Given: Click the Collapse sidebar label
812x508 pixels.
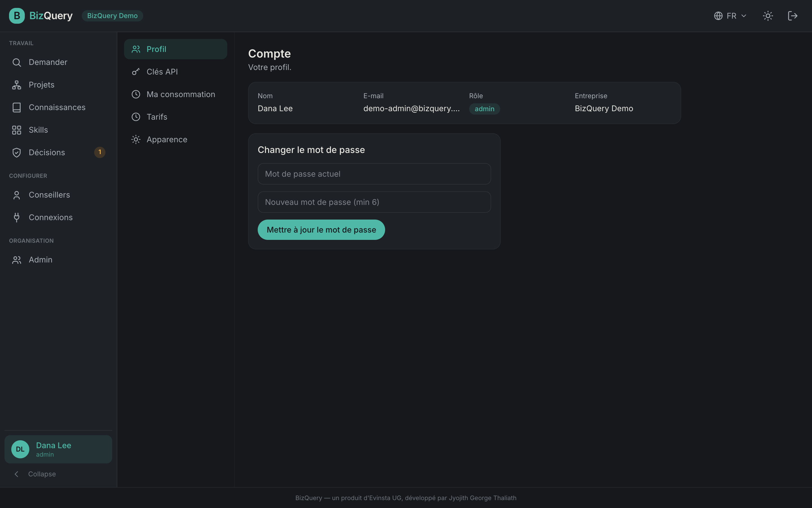Looking at the screenshot, I should [42, 474].
